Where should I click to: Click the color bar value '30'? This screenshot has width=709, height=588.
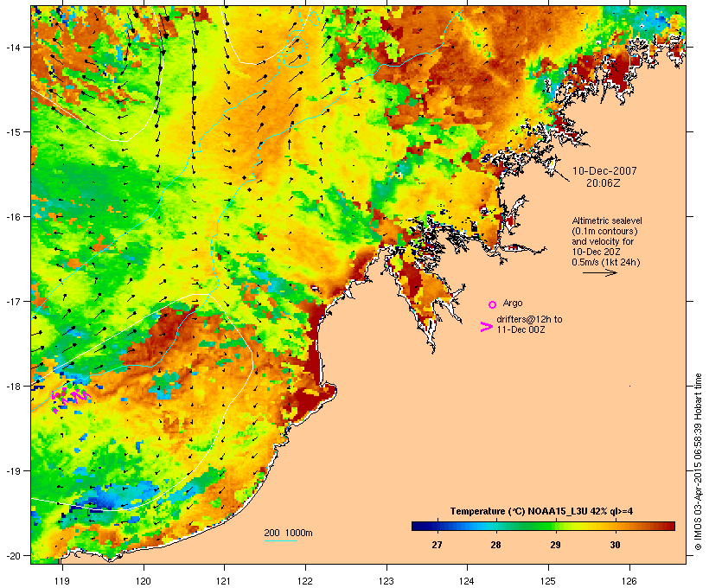(615, 545)
